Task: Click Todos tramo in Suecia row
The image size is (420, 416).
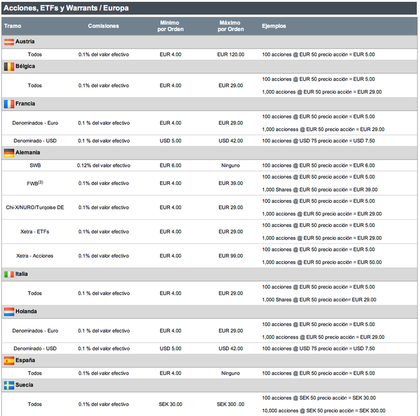Action: click(x=35, y=404)
